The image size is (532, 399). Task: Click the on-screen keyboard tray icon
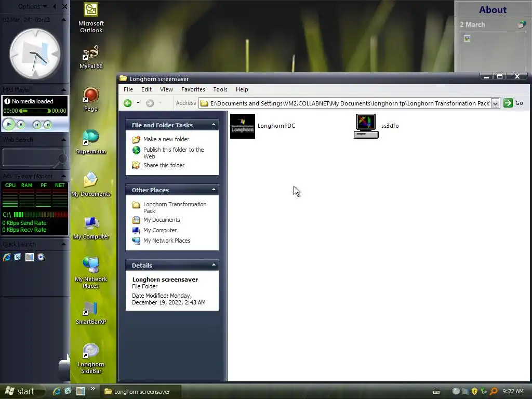(436, 392)
